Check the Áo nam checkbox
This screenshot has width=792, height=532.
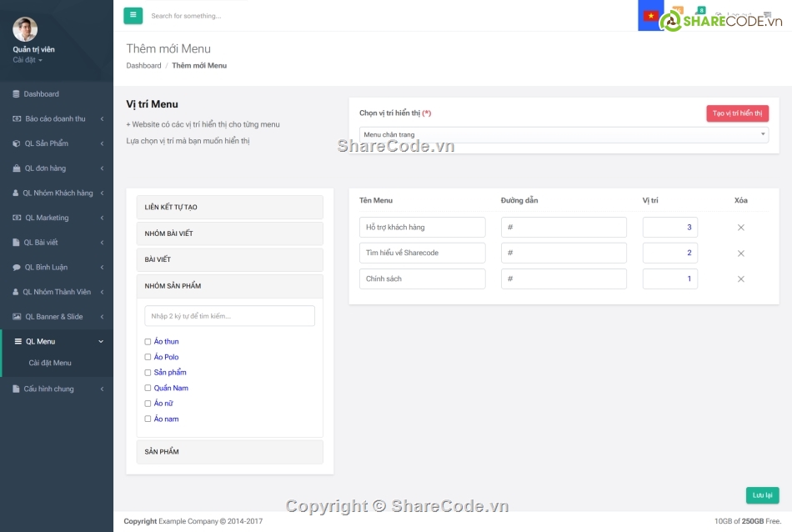pos(148,419)
